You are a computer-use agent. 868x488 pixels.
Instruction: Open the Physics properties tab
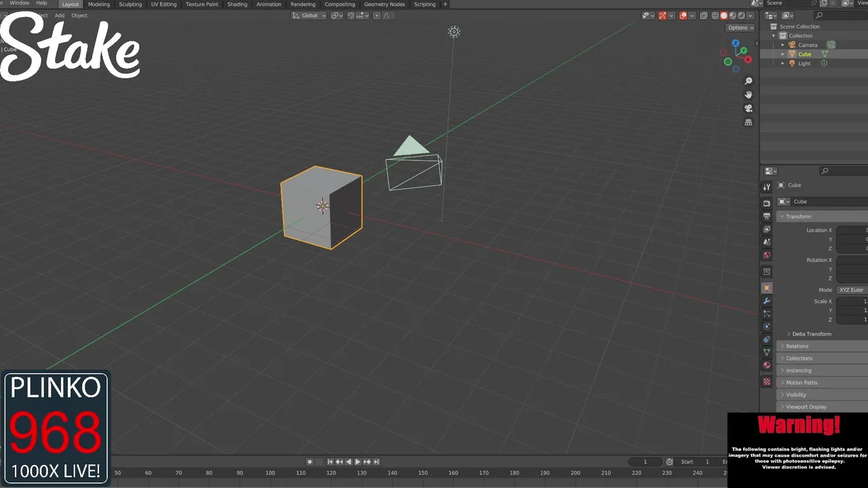(767, 327)
